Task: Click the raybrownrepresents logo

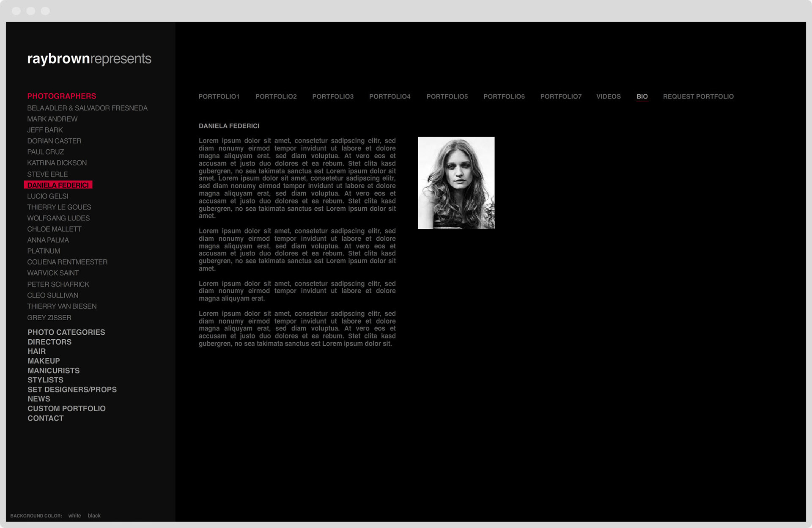Action: pyautogui.click(x=89, y=59)
